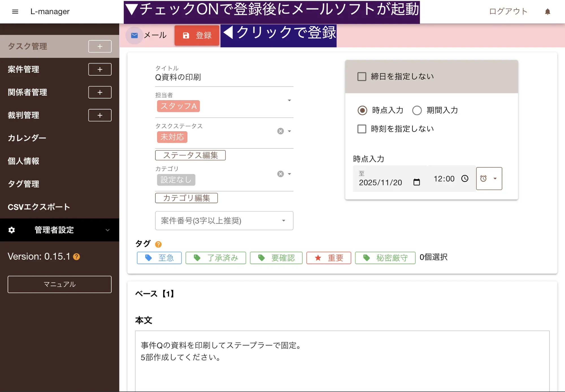Click the add plus icon for 案件管理

pyautogui.click(x=100, y=69)
